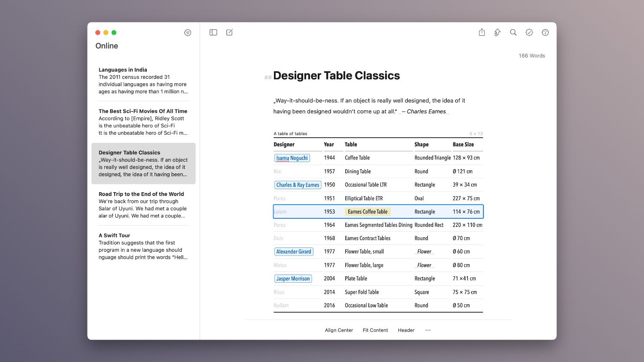The height and width of the screenshot is (362, 644).
Task: Open the A Swift Tour note
Action: pos(143,246)
